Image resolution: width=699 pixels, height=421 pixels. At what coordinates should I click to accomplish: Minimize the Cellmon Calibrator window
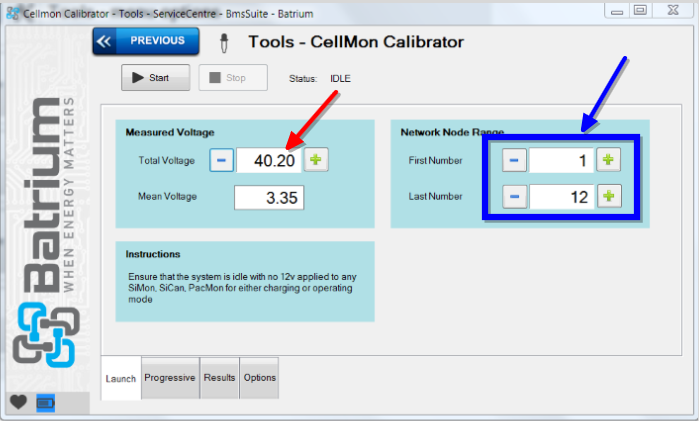tap(617, 11)
